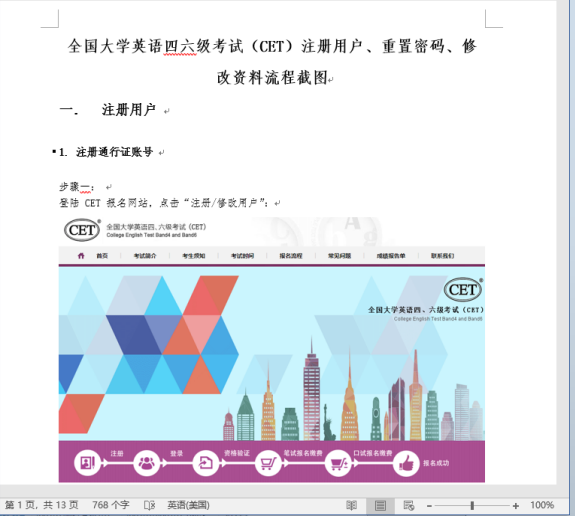Viewport: 575px width, 516px height.
Task: Click the shopping cart 笔试报名缴费 icon
Action: (x=268, y=463)
